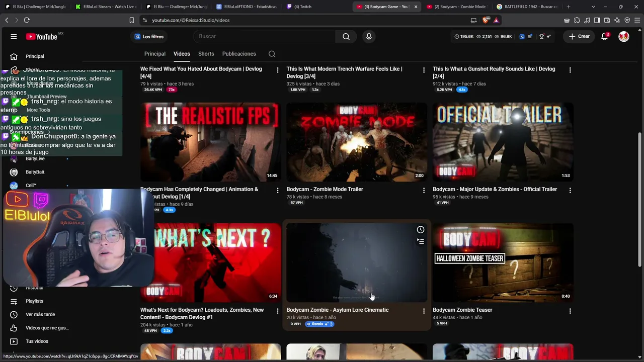Open options for What's Next Devlog #1
This screenshot has height=362, width=644.
click(277, 311)
